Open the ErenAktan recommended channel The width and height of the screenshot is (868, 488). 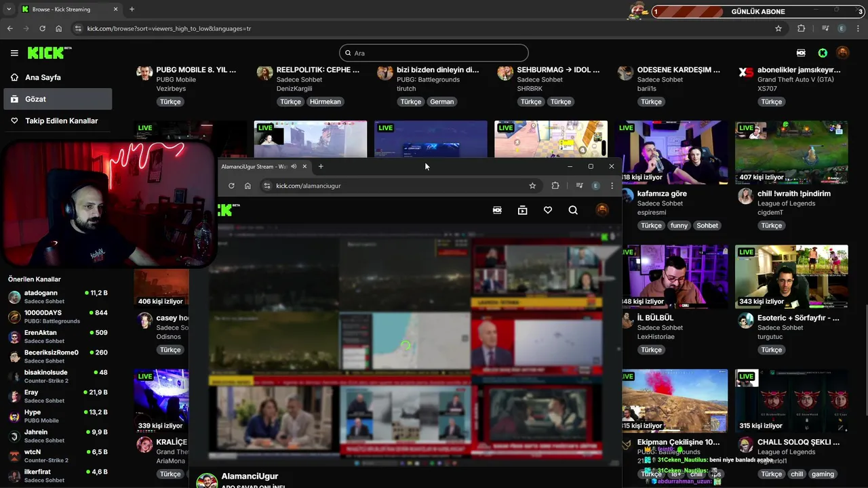(x=58, y=337)
